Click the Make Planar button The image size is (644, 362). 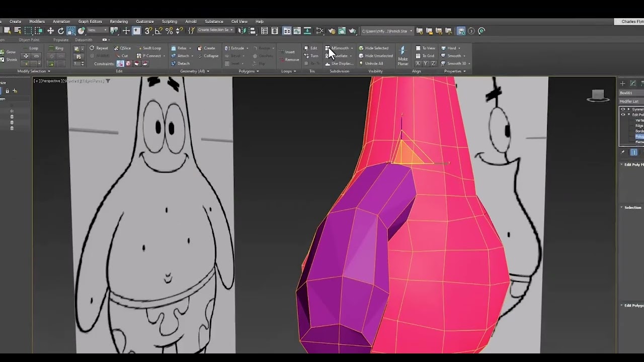coord(403,56)
